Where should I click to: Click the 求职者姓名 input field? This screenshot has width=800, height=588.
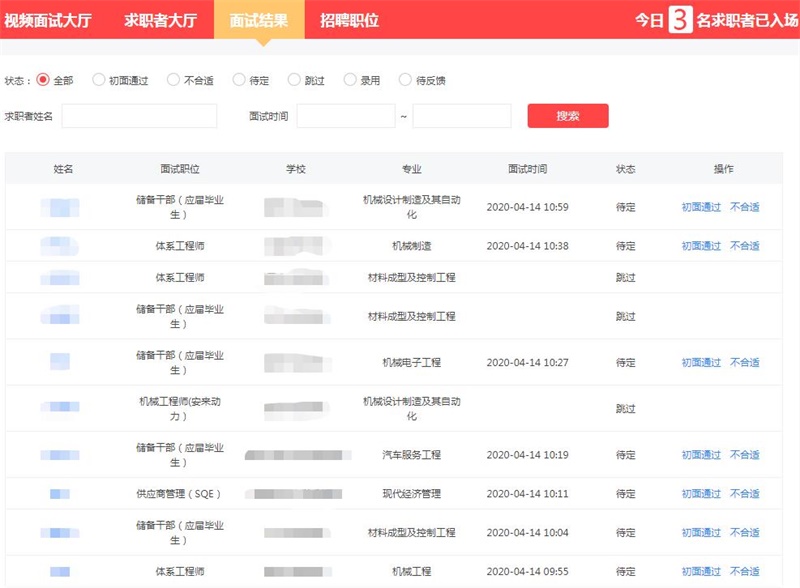point(139,116)
